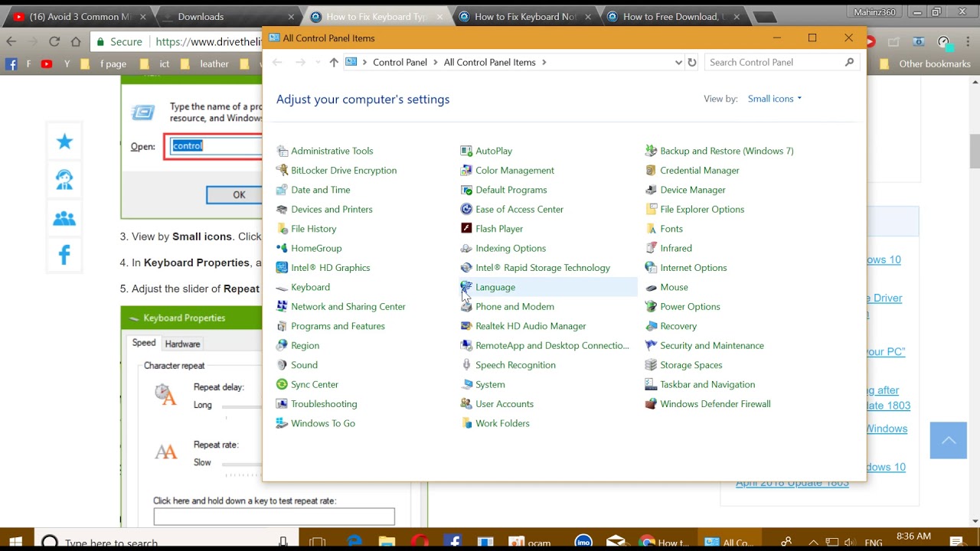
Task: Open the Windows To Go item
Action: tap(322, 423)
